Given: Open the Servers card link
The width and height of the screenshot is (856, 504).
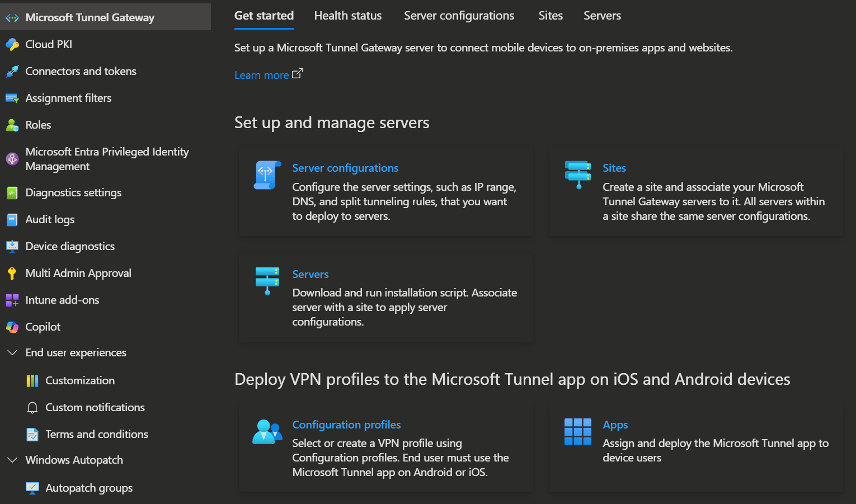Looking at the screenshot, I should [x=311, y=274].
